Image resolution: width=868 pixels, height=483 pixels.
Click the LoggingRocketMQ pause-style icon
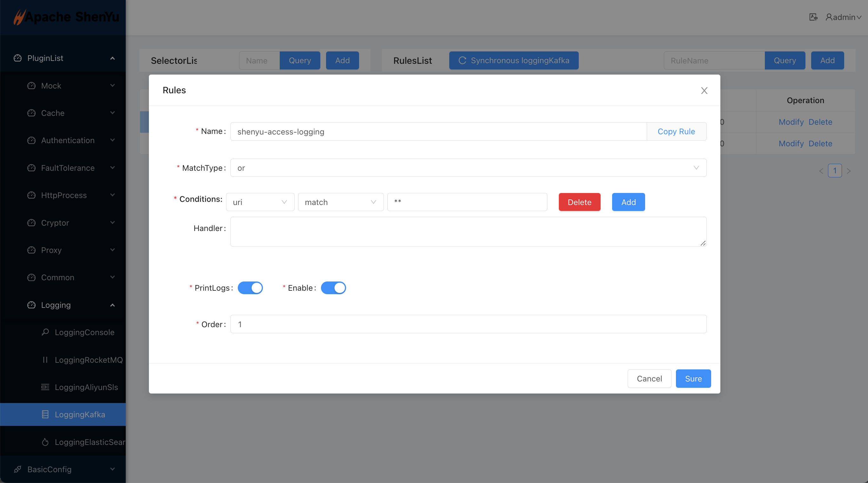point(45,360)
